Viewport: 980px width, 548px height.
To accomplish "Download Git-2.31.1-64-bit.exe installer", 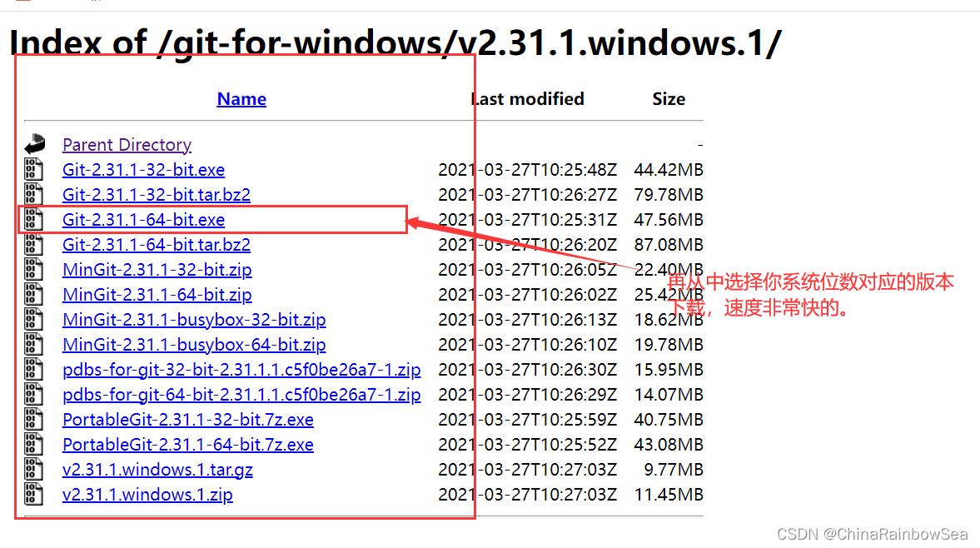I will click(144, 219).
